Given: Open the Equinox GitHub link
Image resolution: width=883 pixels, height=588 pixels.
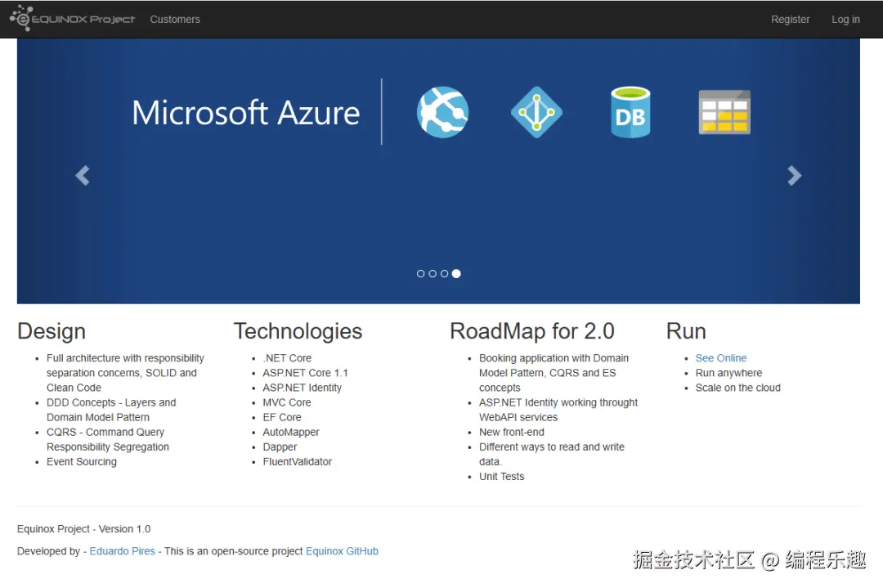Looking at the screenshot, I should 342,551.
